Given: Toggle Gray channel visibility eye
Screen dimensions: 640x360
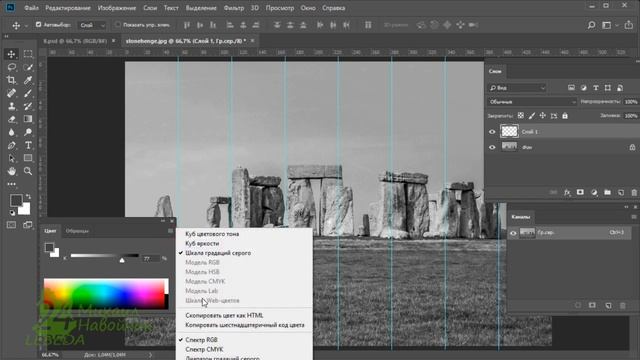Looking at the screenshot, I should click(513, 233).
